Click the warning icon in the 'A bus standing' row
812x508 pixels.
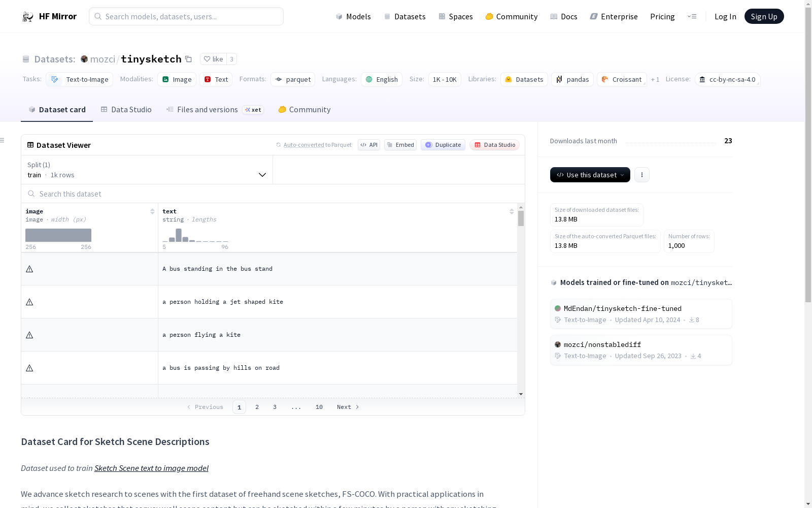coord(29,269)
